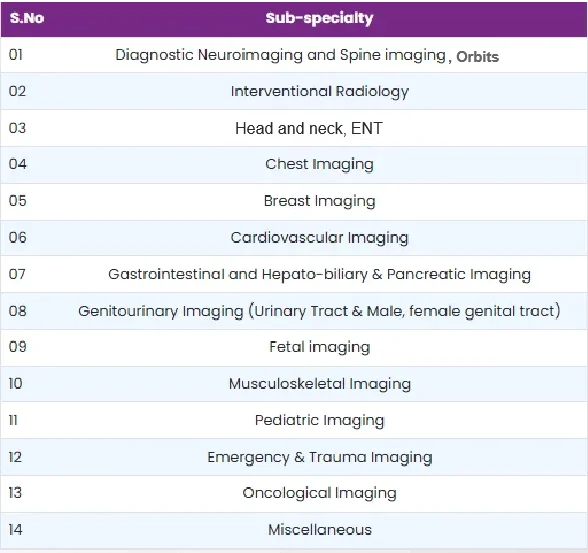The width and height of the screenshot is (588, 553).
Task: Click the S.No column header
Action: [x=27, y=18]
